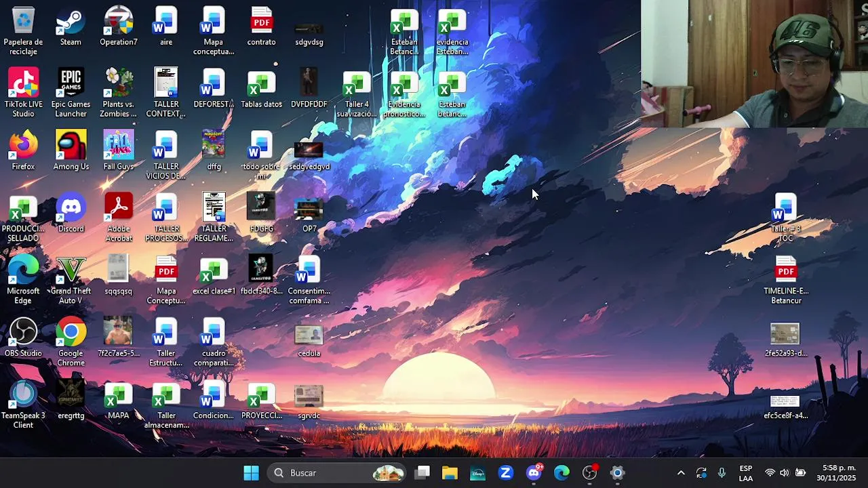
Task: Launch Firefox from the desktop
Action: (23, 150)
